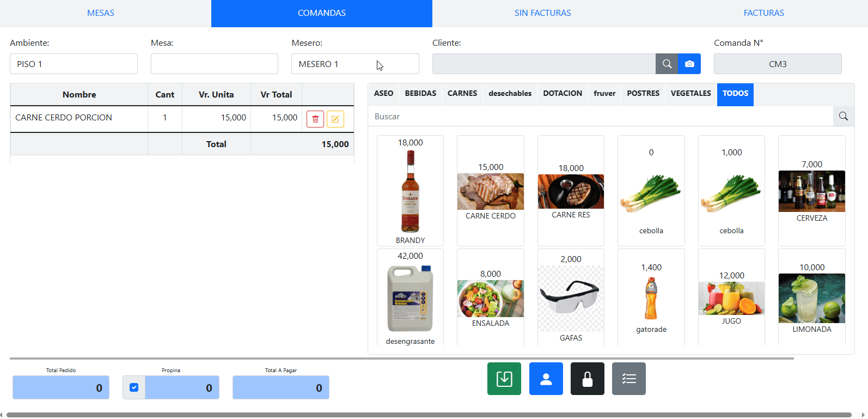Add the CERVEZA product thumbnail
The image size is (868, 419).
coord(811,191)
